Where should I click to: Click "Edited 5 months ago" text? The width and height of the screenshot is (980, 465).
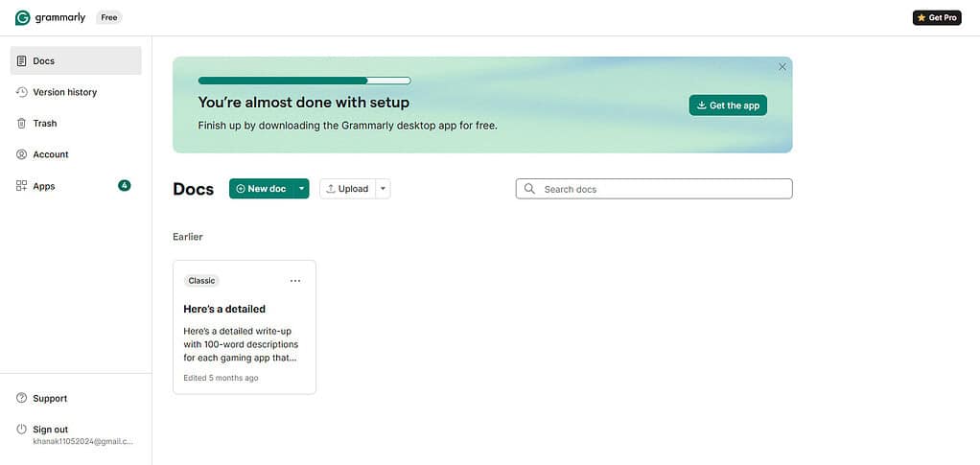point(221,378)
